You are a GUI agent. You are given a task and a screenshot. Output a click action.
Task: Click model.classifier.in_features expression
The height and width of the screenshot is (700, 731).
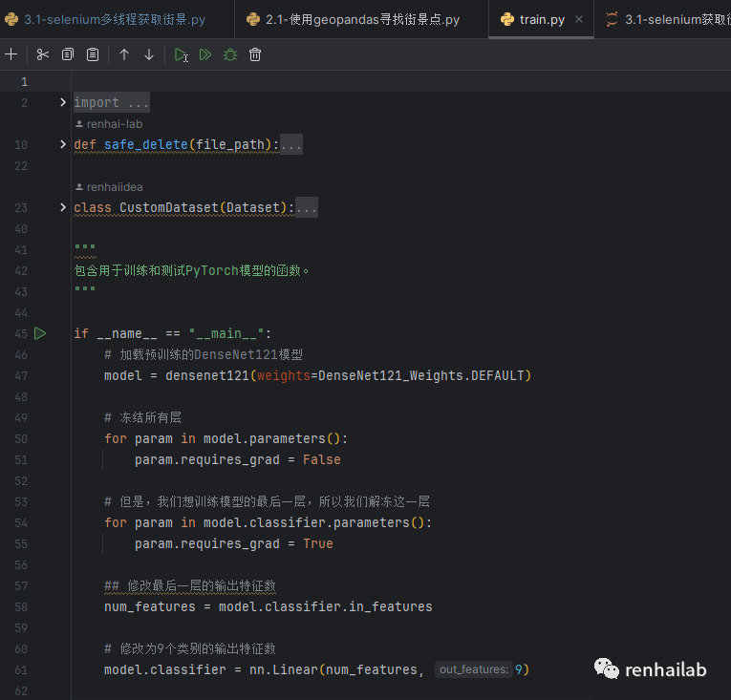(x=326, y=606)
